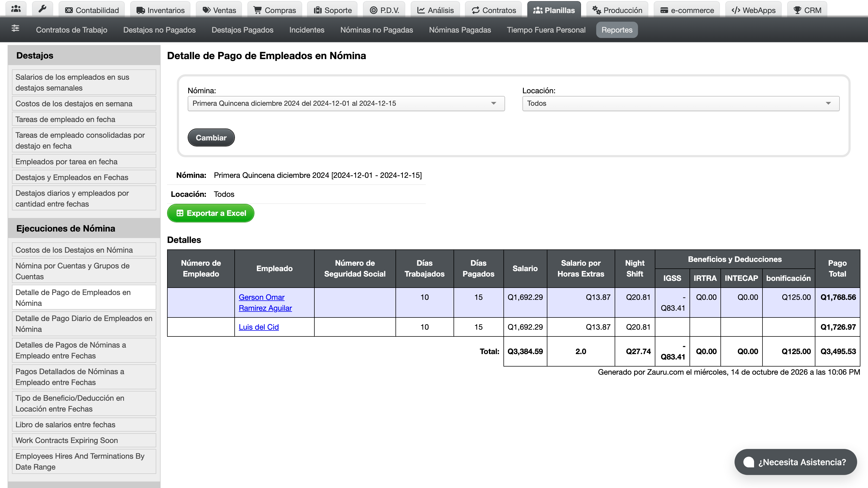
Task: Open Work Contracts Expiring Soon report
Action: tap(84, 441)
